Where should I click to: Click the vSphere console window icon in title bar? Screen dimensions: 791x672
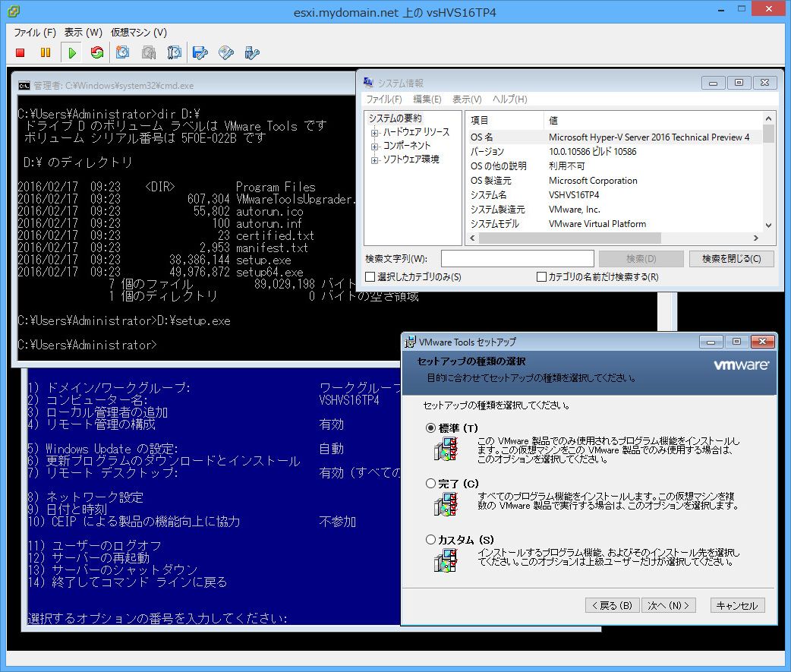click(x=14, y=11)
